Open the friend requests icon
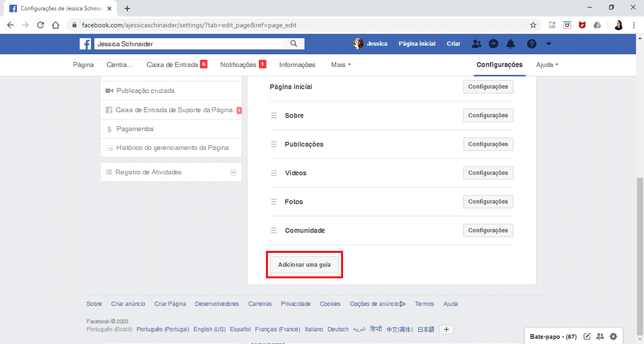The width and height of the screenshot is (644, 344). (476, 44)
